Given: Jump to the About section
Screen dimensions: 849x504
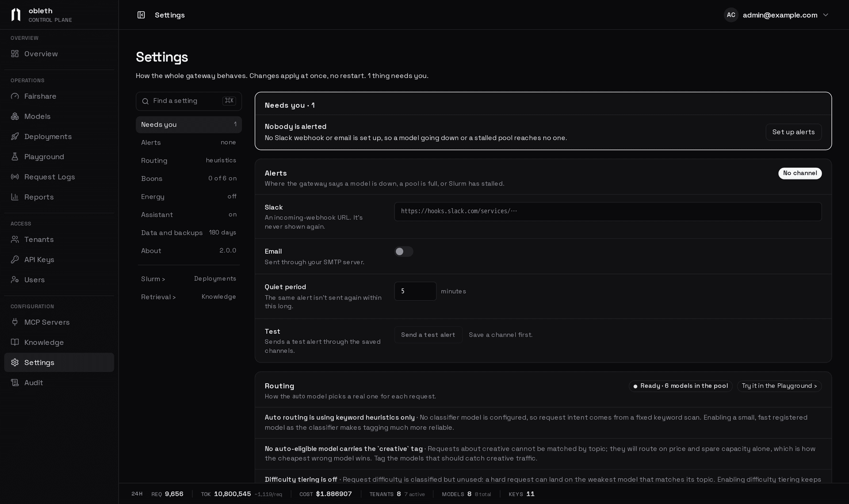Looking at the screenshot, I should click(x=189, y=251).
